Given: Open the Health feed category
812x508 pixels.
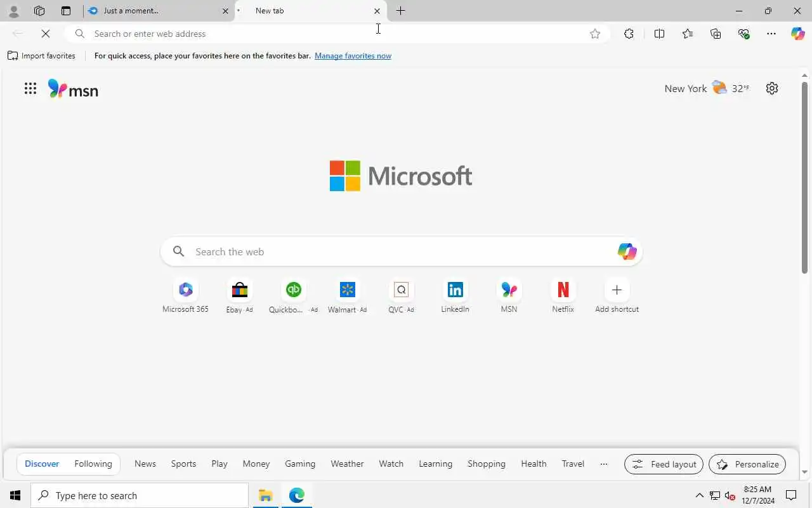Looking at the screenshot, I should [534, 464].
